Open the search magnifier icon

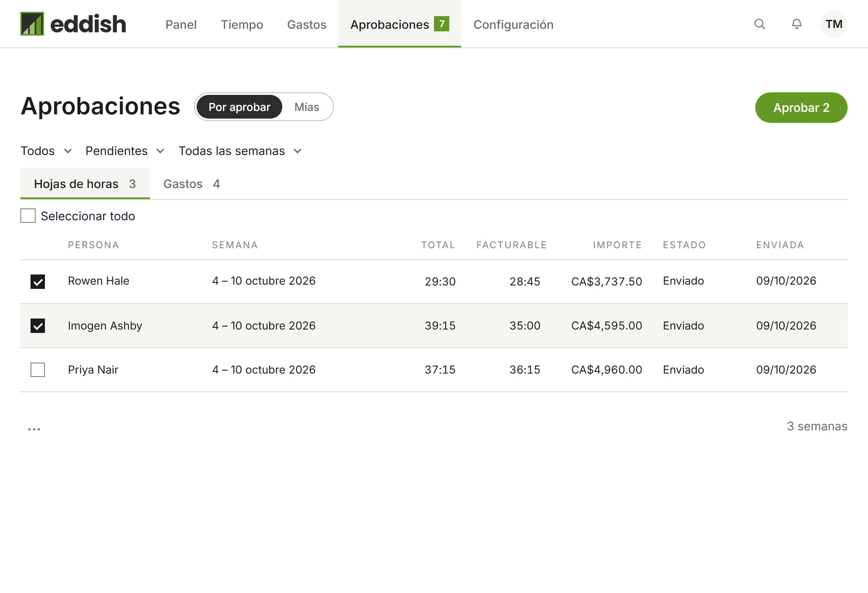pos(759,24)
